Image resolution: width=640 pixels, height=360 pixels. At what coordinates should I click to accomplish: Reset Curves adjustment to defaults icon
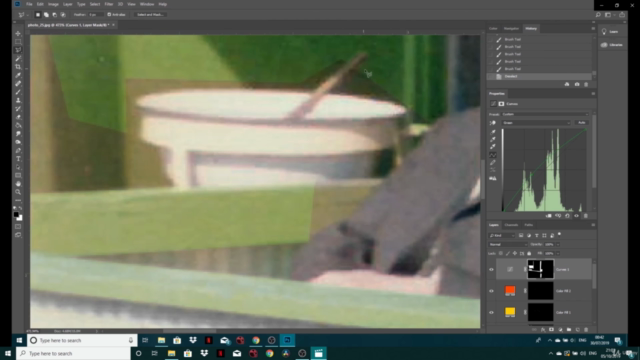pyautogui.click(x=567, y=216)
